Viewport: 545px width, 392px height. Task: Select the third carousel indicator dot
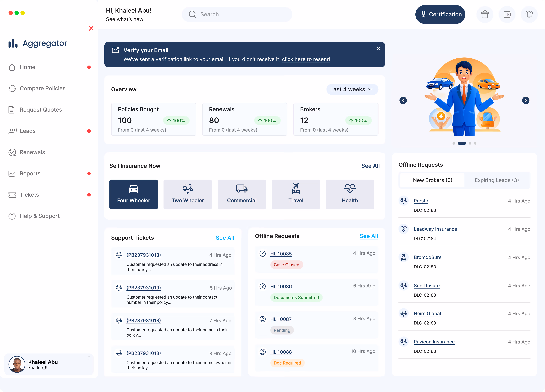pyautogui.click(x=470, y=143)
